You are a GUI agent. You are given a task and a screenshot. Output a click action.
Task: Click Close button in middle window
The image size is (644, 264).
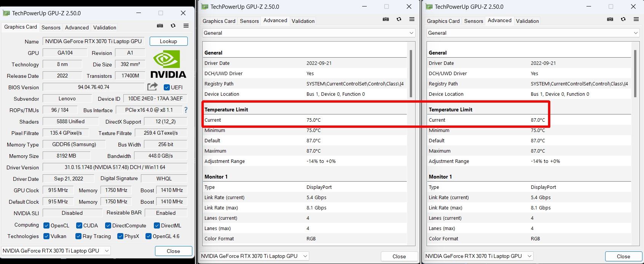399,256
